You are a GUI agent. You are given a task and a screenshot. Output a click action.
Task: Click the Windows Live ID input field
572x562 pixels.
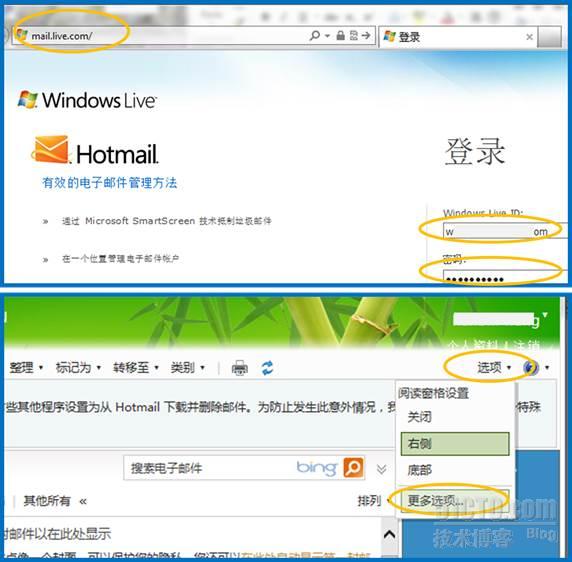[x=505, y=231]
